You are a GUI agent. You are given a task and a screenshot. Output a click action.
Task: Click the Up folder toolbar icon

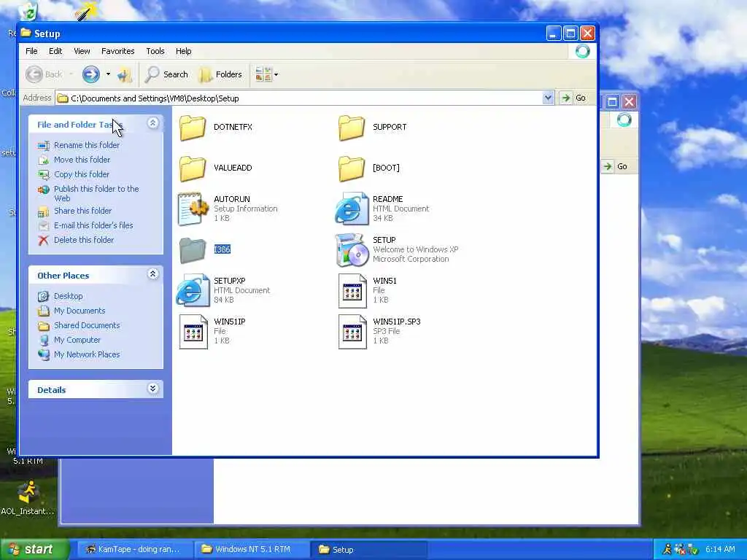125,74
